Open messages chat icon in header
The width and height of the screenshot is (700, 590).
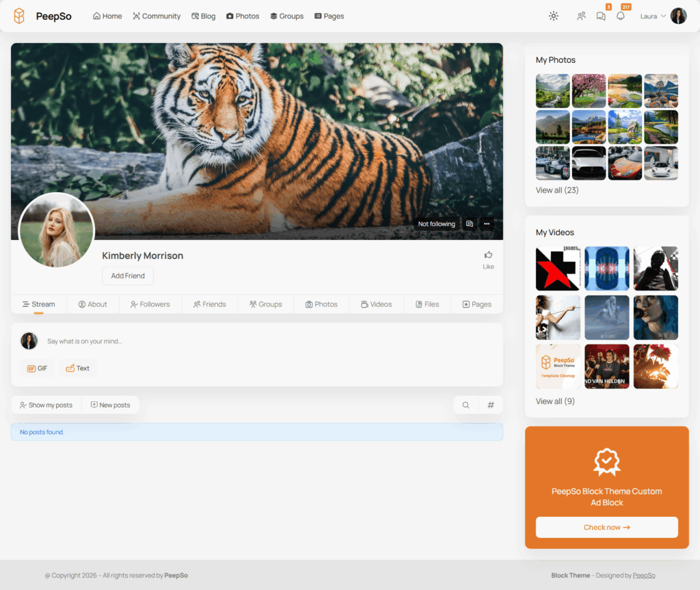pyautogui.click(x=601, y=16)
